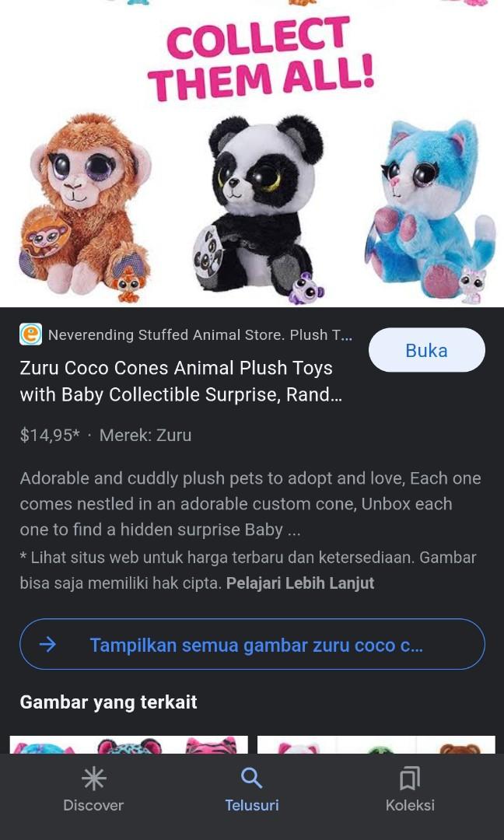Click the arrow icon in Tampilkan button
This screenshot has height=840, width=504.
47,645
